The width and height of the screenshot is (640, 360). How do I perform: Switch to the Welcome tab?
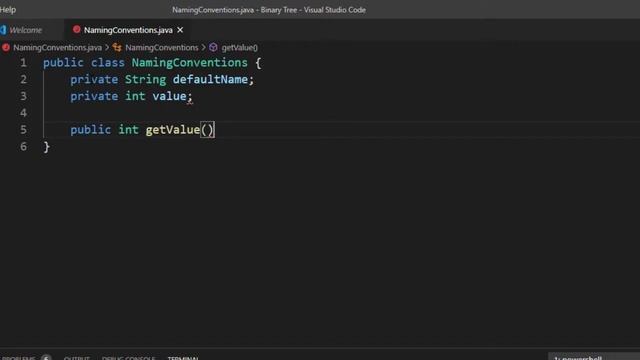pos(25,30)
